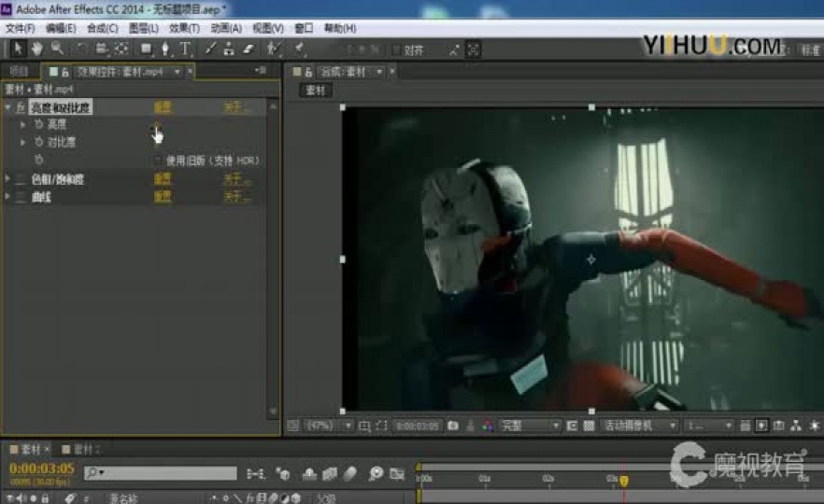Open the Graph Editor icon in timeline
824x504 pixels.
click(397, 474)
